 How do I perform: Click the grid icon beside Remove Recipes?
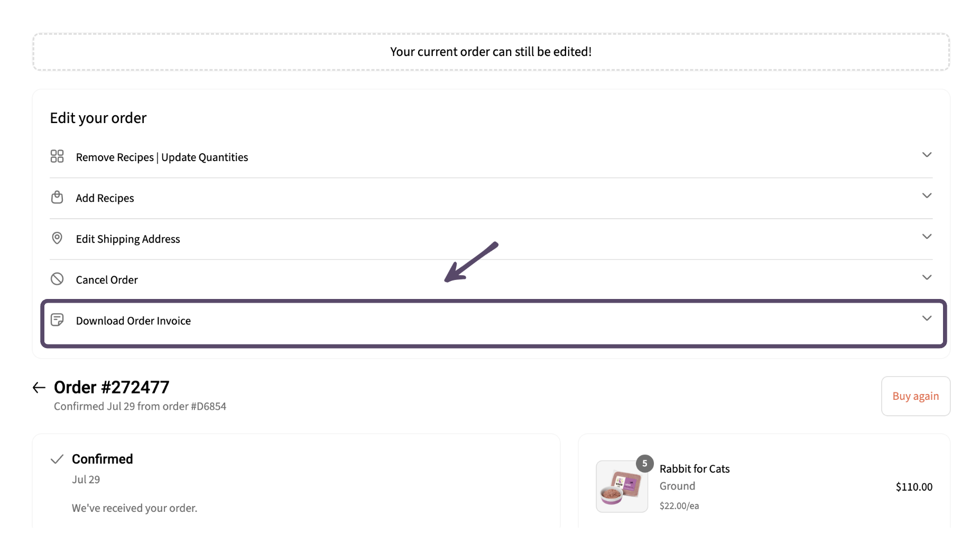coord(57,156)
